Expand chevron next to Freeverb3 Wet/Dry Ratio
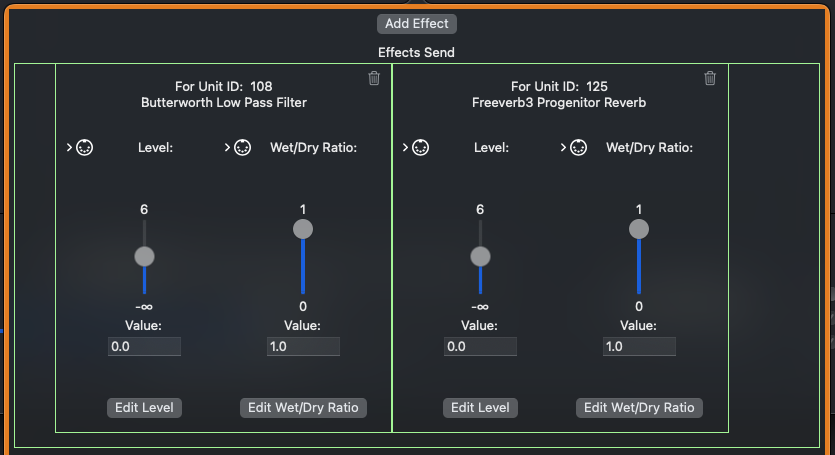Screen dimensions: 835x455 pos(563,148)
